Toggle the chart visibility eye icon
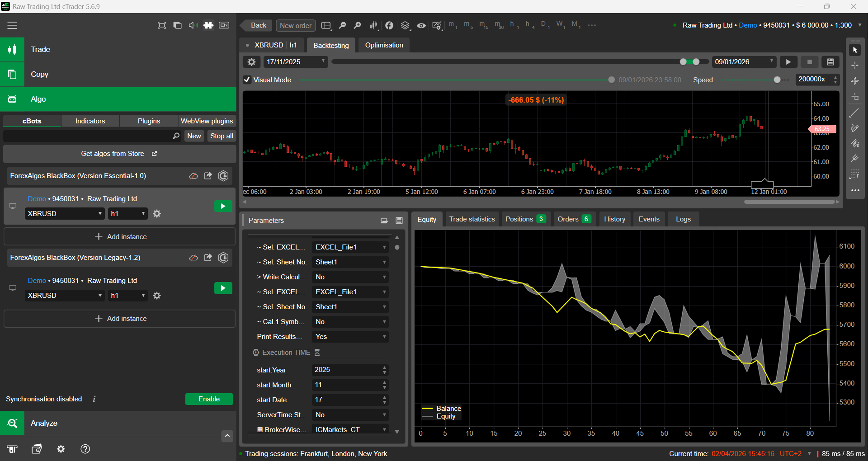868x461 pixels. pyautogui.click(x=421, y=25)
